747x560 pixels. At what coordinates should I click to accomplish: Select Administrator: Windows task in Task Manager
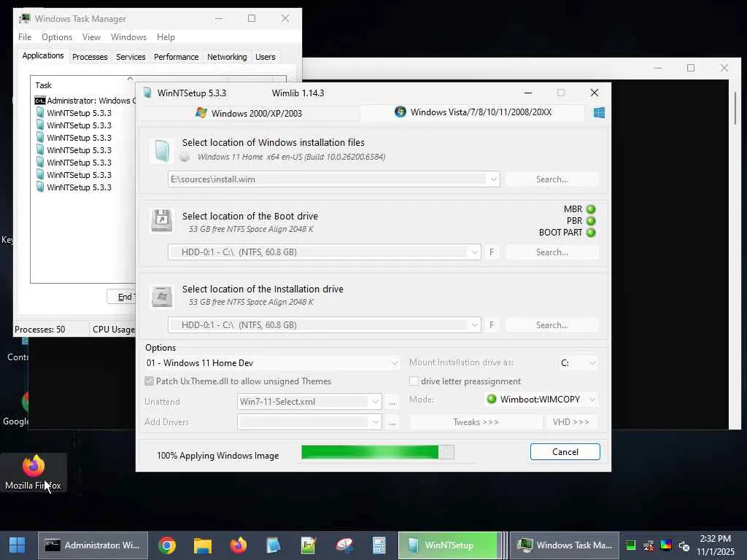click(x=85, y=101)
